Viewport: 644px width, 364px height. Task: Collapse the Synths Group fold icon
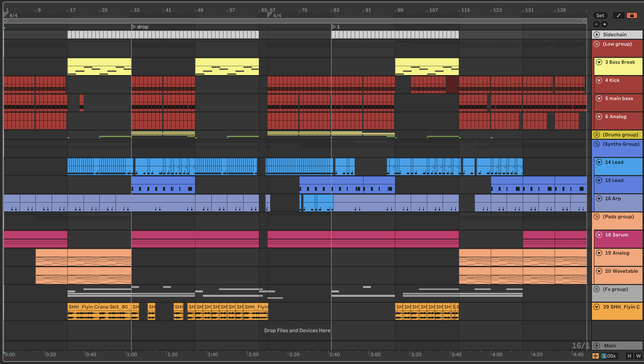pos(597,144)
